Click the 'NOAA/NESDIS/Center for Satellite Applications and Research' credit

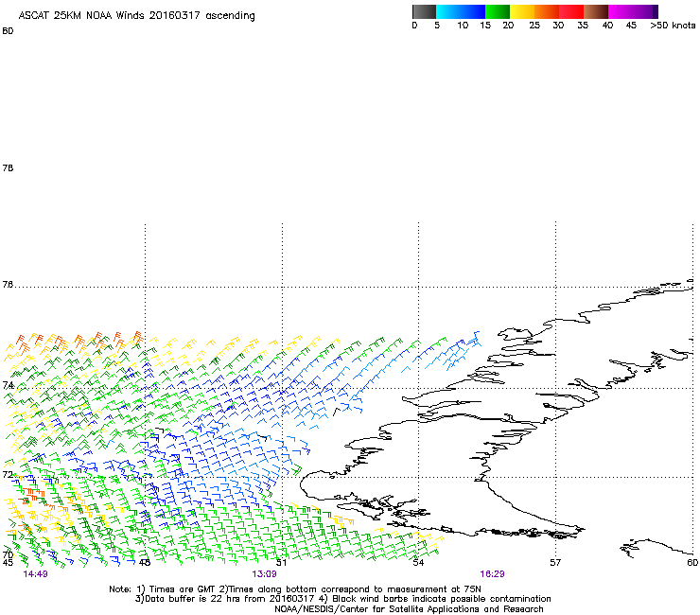409,609
